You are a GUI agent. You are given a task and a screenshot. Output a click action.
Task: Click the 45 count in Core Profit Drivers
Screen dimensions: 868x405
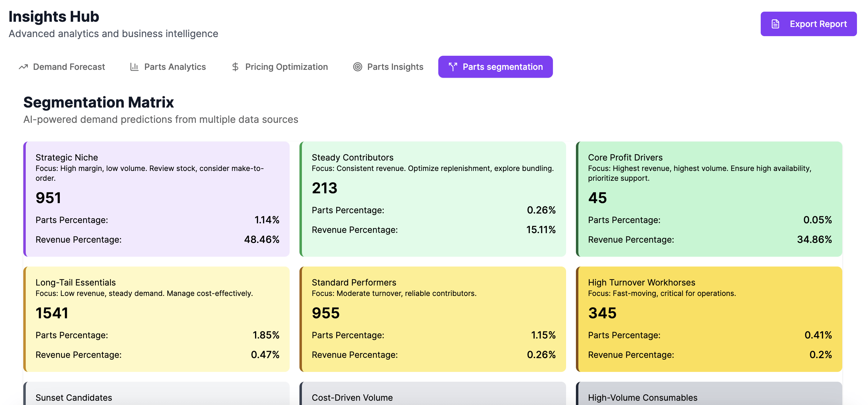(x=597, y=198)
